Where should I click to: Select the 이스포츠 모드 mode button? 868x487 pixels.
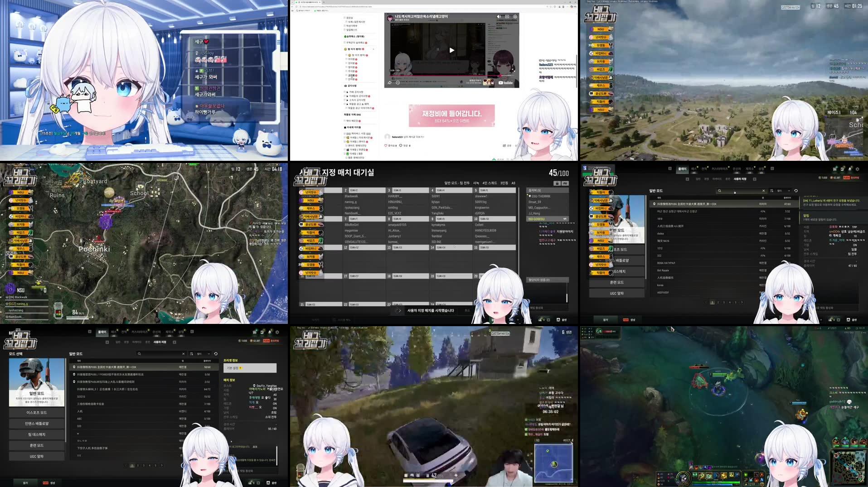pyautogui.click(x=38, y=413)
